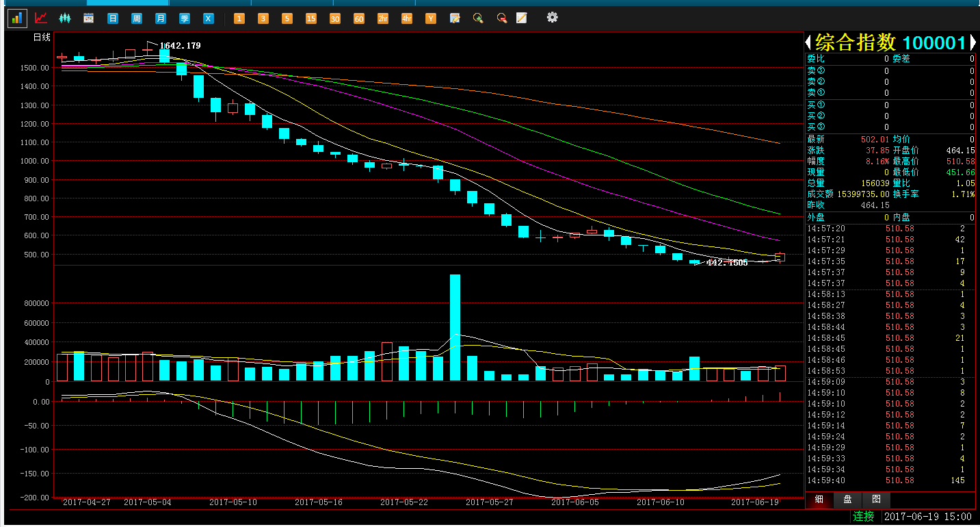Click the 连接 connection status

click(864, 516)
